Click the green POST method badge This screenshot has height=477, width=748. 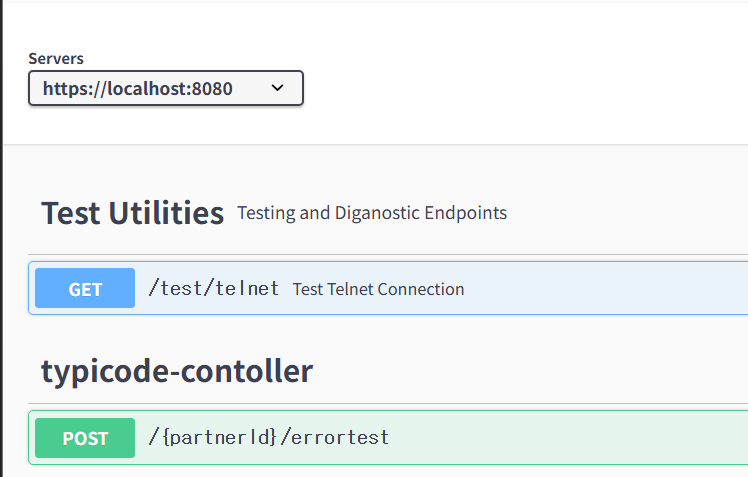coord(85,438)
